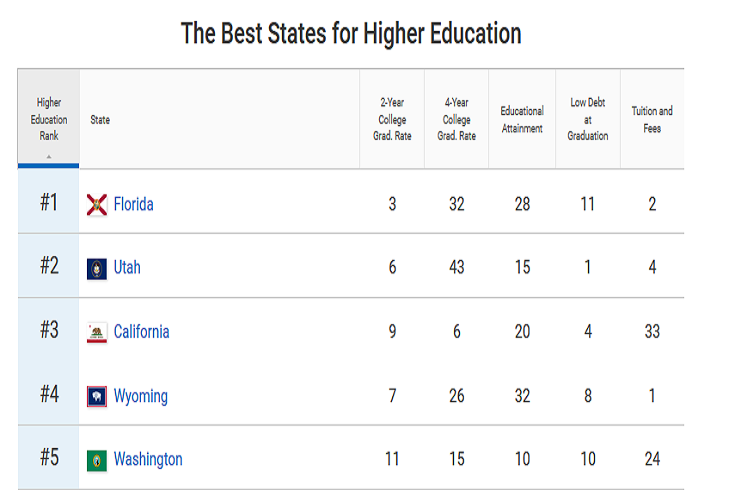Select the #1 rank cell

(49, 203)
